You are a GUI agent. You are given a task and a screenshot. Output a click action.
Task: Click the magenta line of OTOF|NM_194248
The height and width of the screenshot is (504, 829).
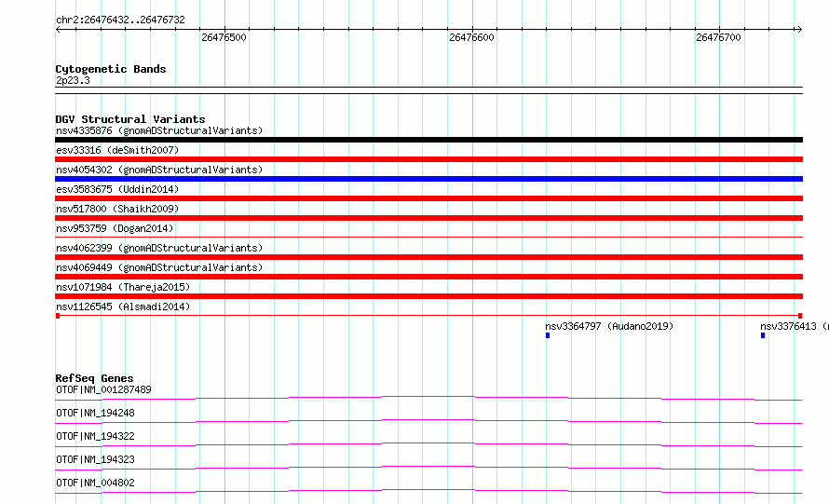[x=428, y=421]
